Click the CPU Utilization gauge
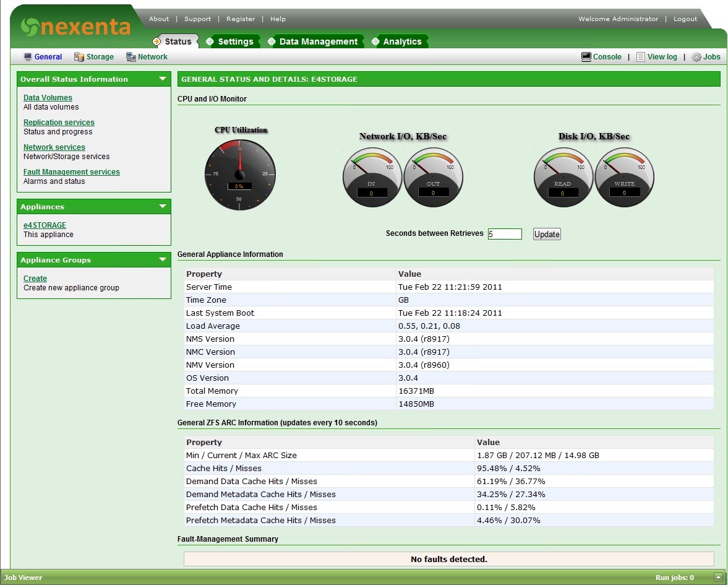 click(x=240, y=175)
